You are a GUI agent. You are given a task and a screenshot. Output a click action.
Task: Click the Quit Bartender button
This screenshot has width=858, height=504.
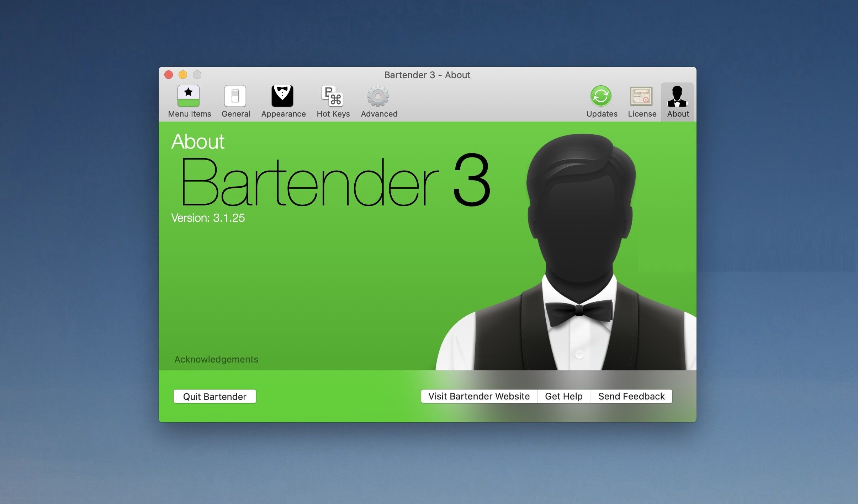point(215,396)
